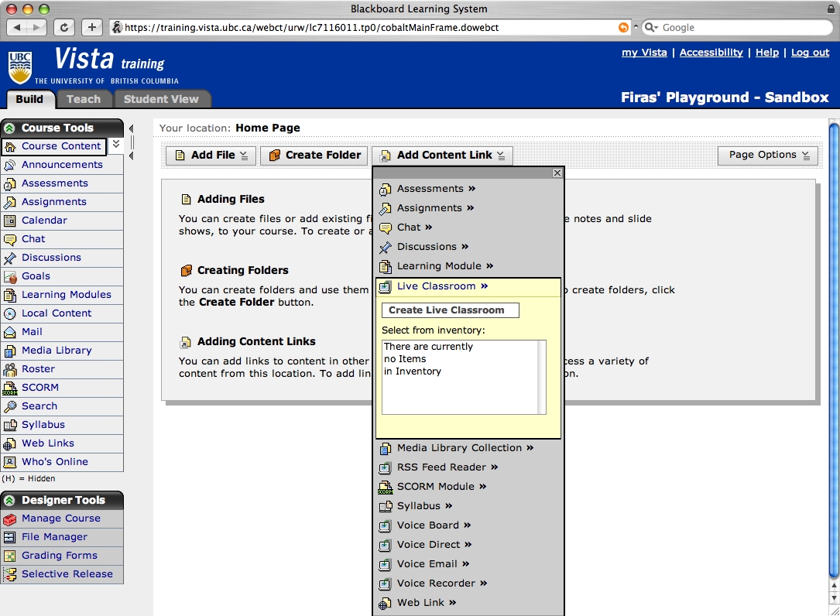The height and width of the screenshot is (616, 840).
Task: Click the Calendar icon in sidebar
Action: coord(9,221)
